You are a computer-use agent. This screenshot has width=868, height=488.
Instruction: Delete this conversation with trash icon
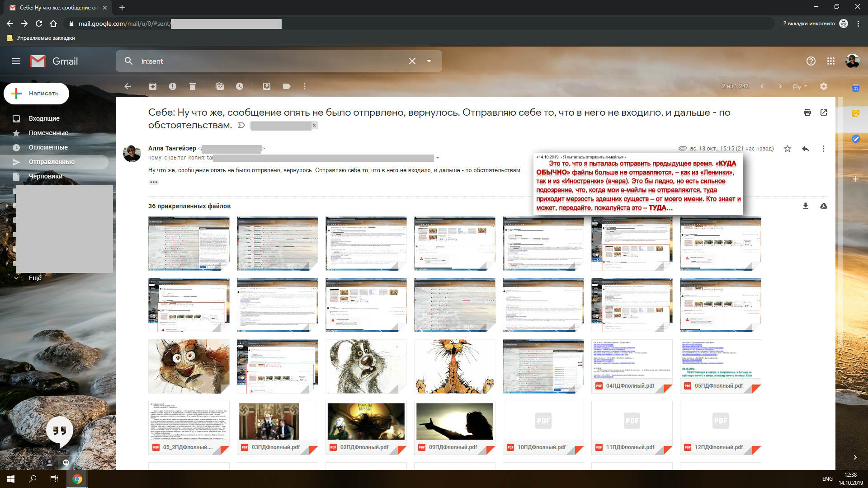tap(193, 86)
